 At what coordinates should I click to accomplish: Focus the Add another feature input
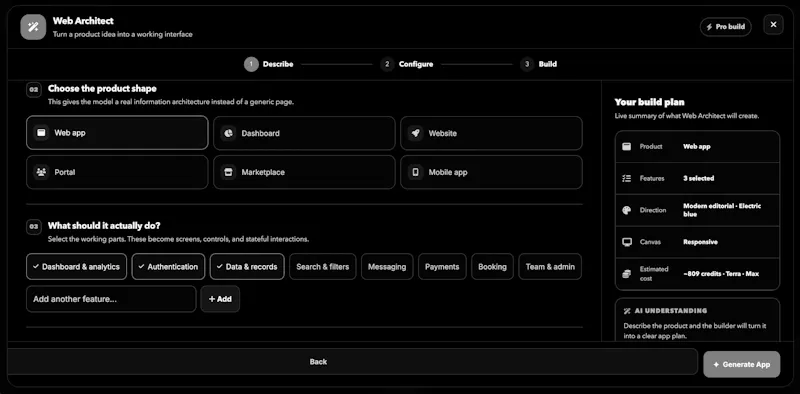[111, 299]
